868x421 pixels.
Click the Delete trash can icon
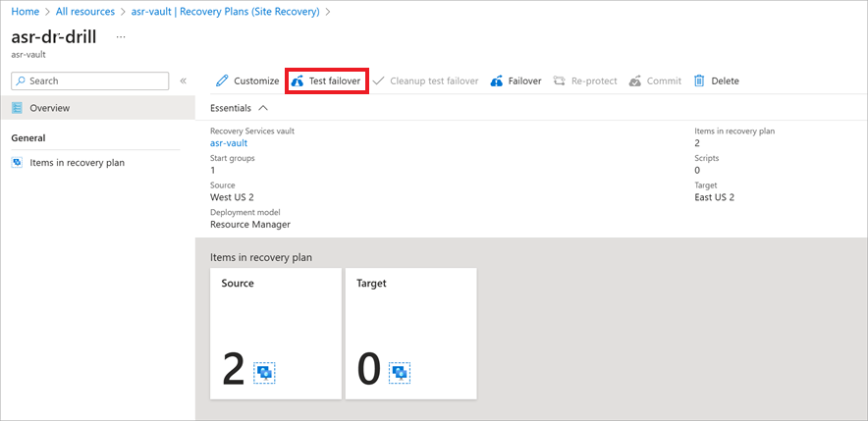(x=699, y=80)
